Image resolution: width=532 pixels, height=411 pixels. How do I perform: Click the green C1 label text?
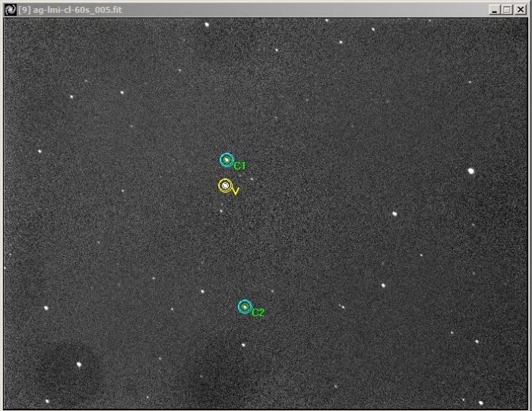(240, 166)
